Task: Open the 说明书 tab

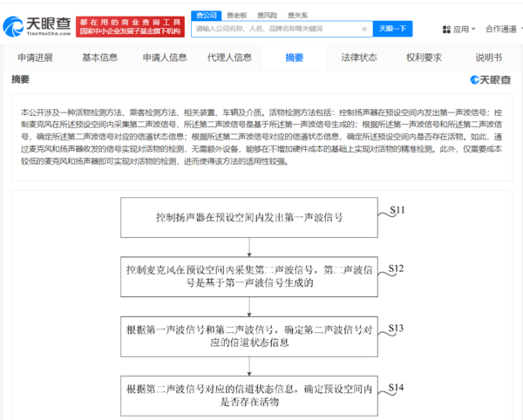Action: (488, 58)
